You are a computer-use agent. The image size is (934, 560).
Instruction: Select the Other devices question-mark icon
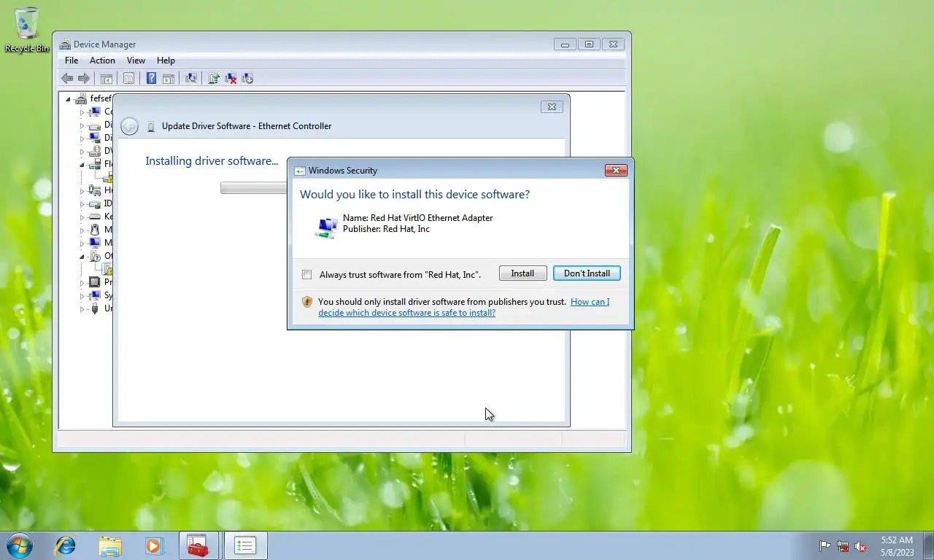coord(94,256)
